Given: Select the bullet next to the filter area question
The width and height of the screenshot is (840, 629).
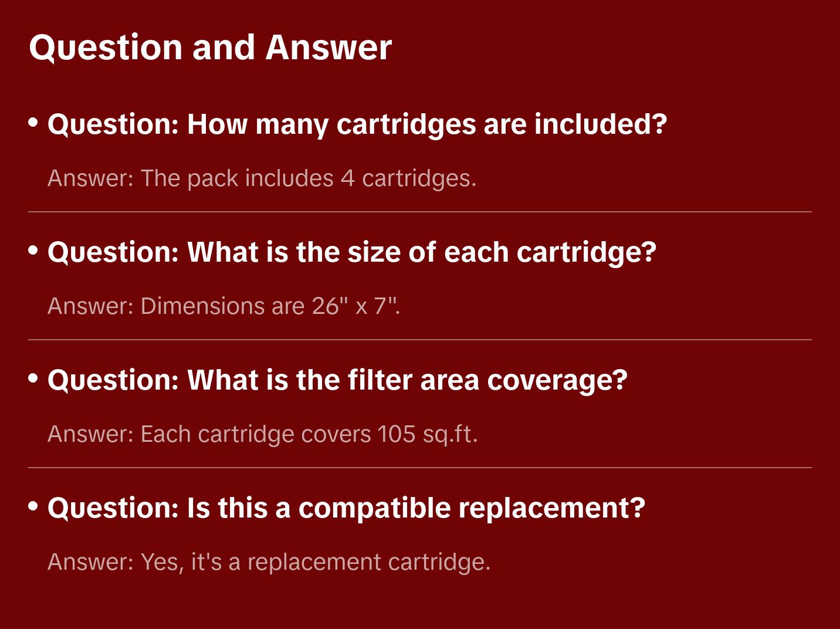Looking at the screenshot, I should pos(33,378).
